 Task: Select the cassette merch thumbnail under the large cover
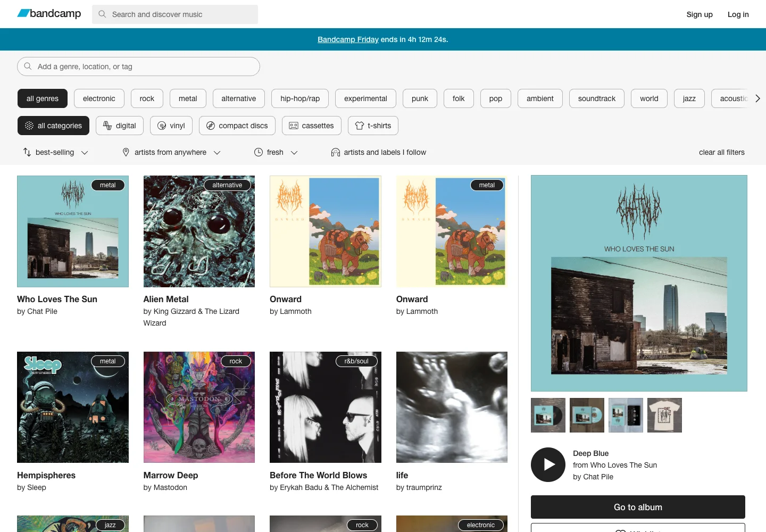[x=626, y=415]
